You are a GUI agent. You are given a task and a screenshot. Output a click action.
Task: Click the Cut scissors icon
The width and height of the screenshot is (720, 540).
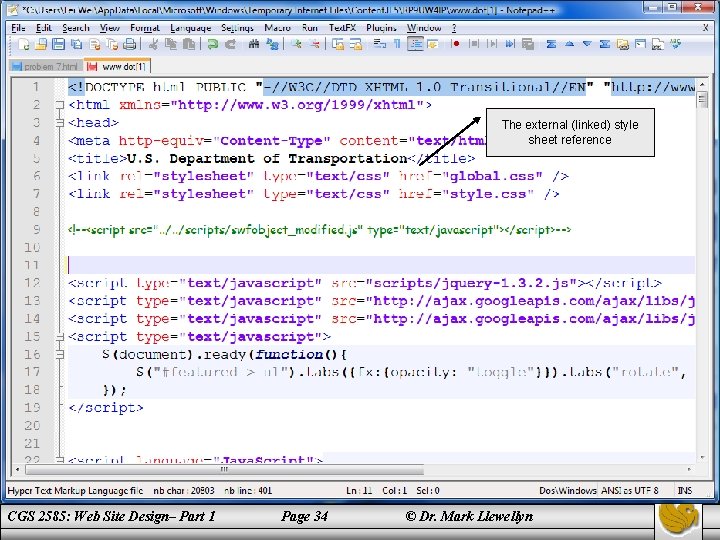coord(153,45)
